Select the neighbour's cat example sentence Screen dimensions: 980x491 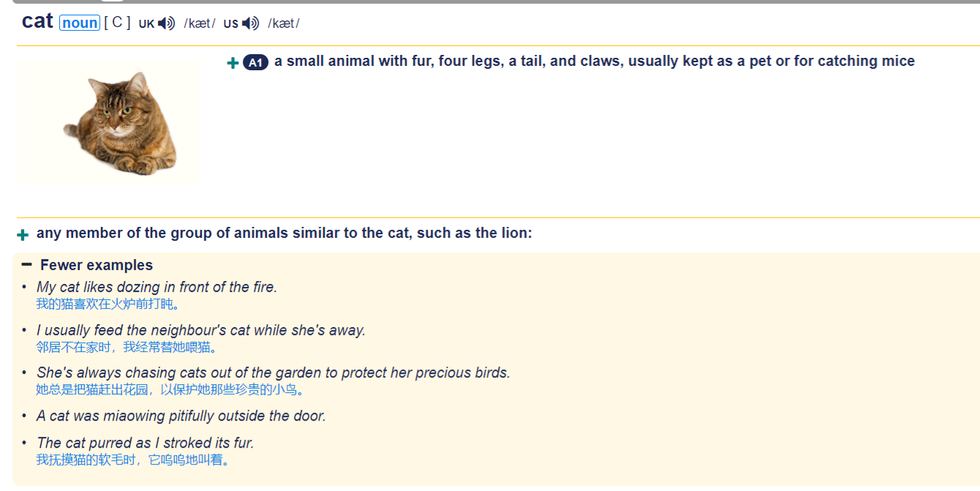201,331
